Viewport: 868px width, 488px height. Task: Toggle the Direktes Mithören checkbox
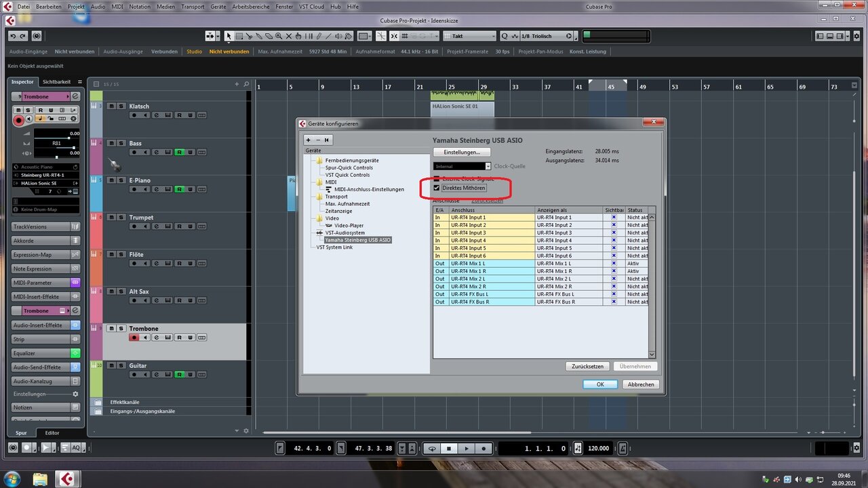pyautogui.click(x=437, y=188)
